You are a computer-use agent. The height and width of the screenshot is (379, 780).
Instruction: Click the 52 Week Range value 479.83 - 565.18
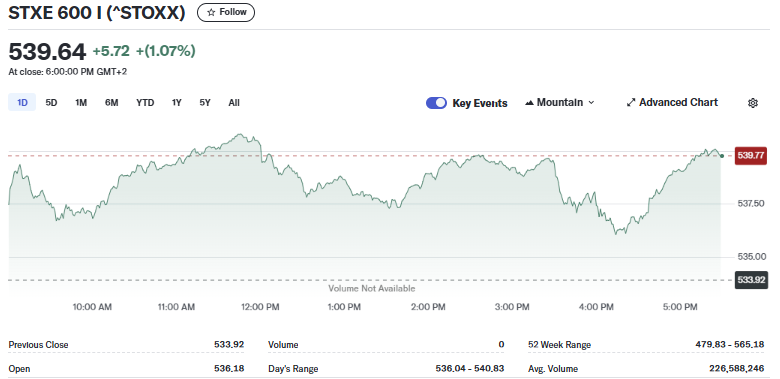click(x=730, y=344)
